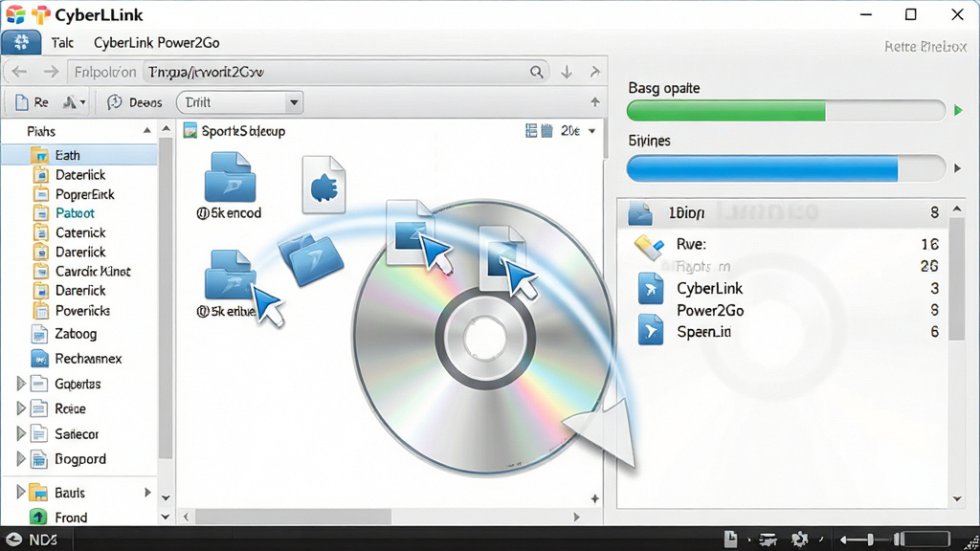Image resolution: width=980 pixels, height=551 pixels.
Task: Click the blue Biyines progress bar
Action: click(786, 168)
